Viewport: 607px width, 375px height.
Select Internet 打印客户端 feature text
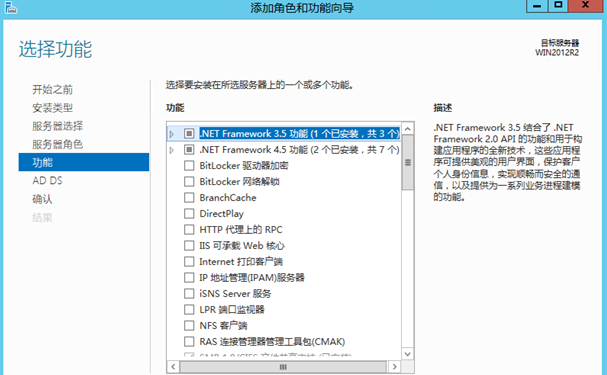click(241, 262)
